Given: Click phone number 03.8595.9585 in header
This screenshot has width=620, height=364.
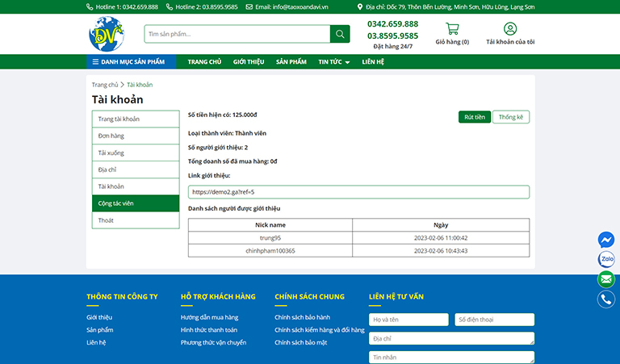Looking at the screenshot, I should point(392,36).
